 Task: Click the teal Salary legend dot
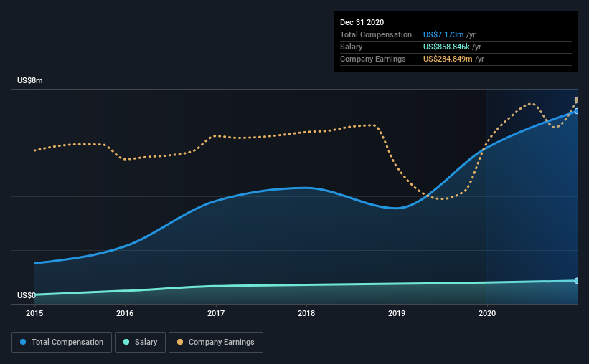point(126,342)
